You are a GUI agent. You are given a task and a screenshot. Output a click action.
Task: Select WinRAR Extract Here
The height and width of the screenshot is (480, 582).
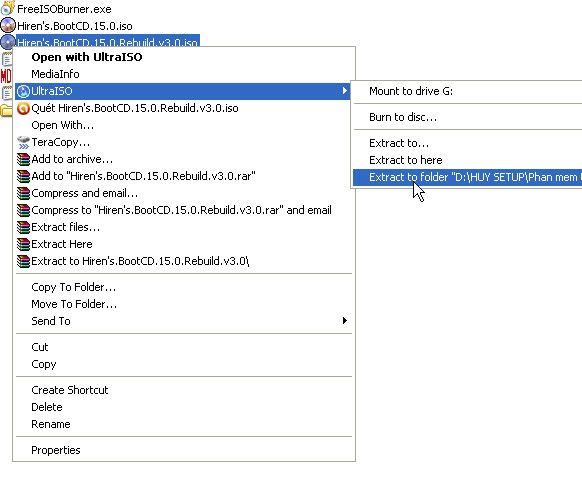click(183, 244)
